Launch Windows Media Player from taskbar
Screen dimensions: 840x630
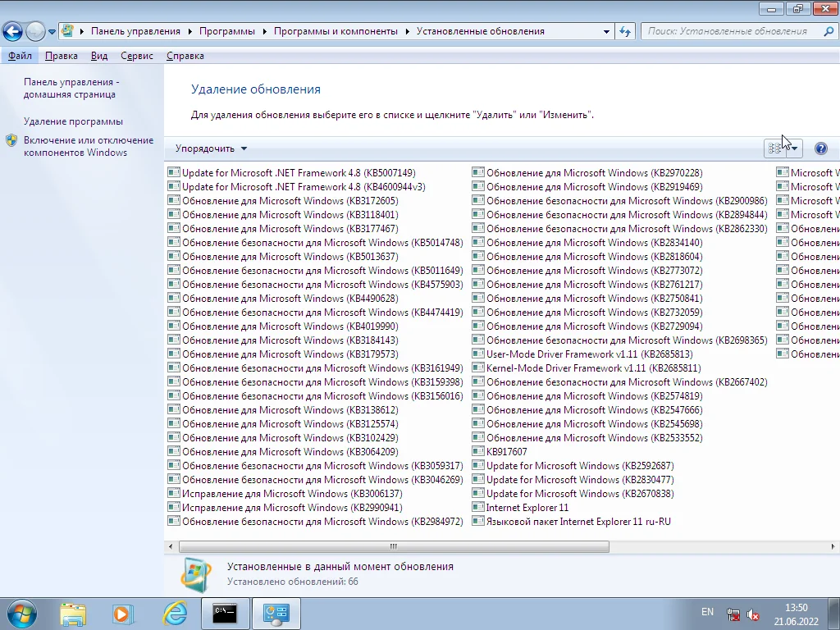pos(123,614)
